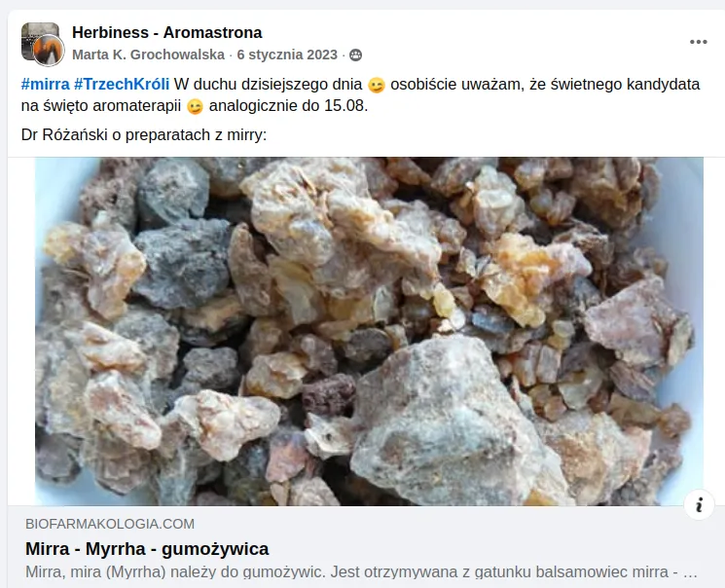
Task: Click the line 'Dr Różański o preparatach z mirry:'
Action: point(144,135)
